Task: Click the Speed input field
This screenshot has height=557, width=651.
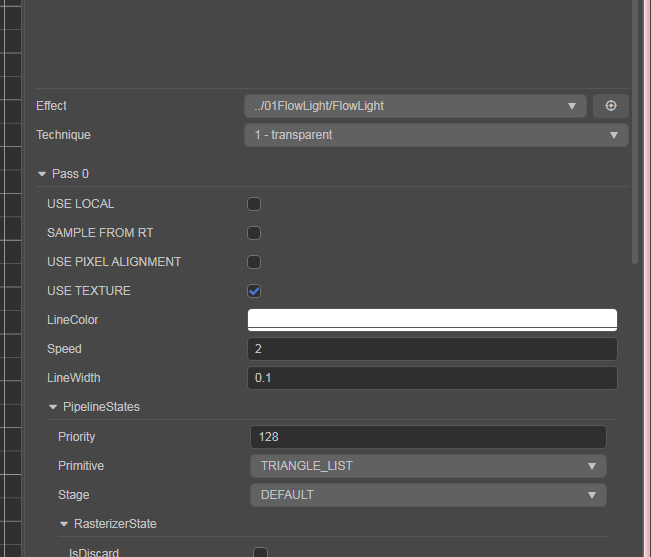Action: (431, 349)
